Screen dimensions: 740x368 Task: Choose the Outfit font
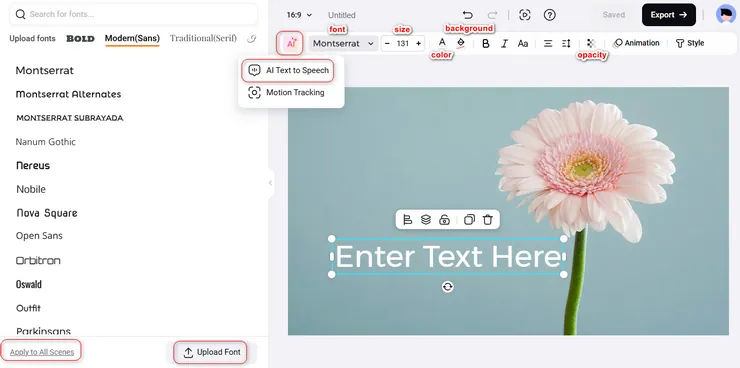point(28,308)
